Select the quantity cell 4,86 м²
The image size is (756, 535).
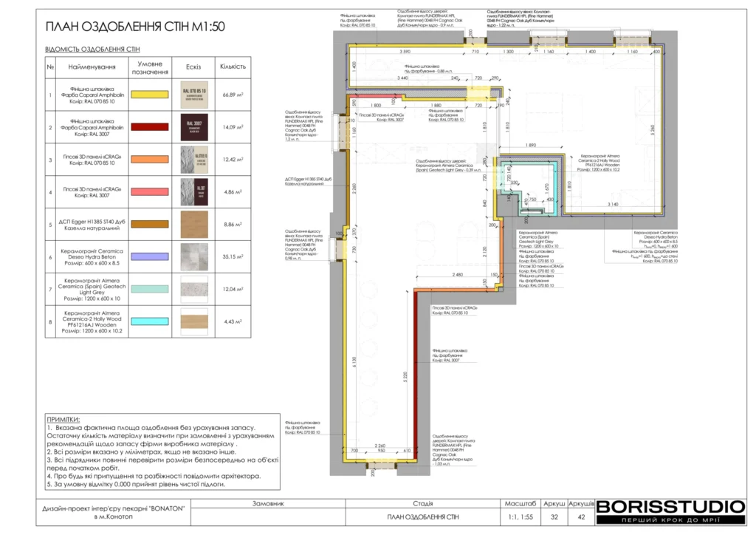coord(233,192)
